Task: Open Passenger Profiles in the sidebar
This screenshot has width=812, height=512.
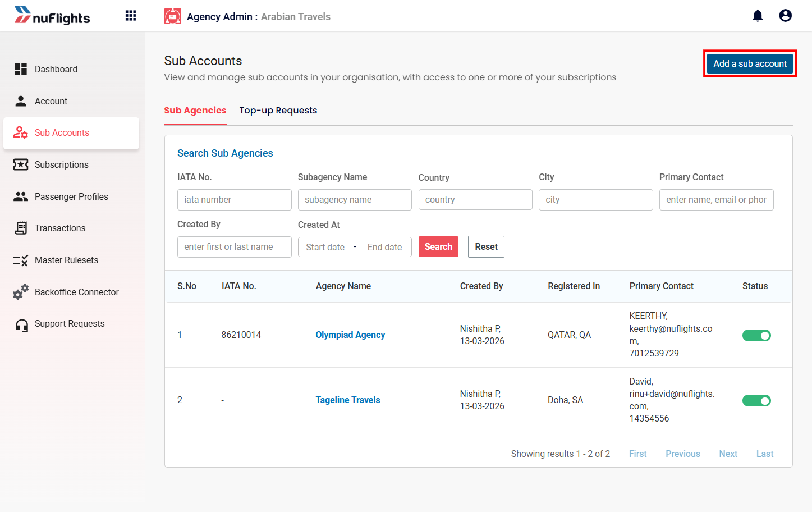Action: click(71, 196)
